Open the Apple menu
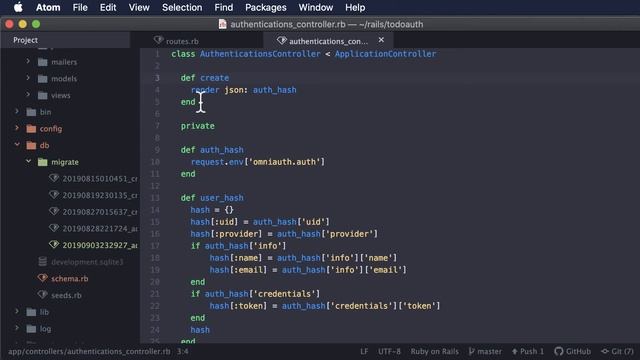 click(x=18, y=7)
